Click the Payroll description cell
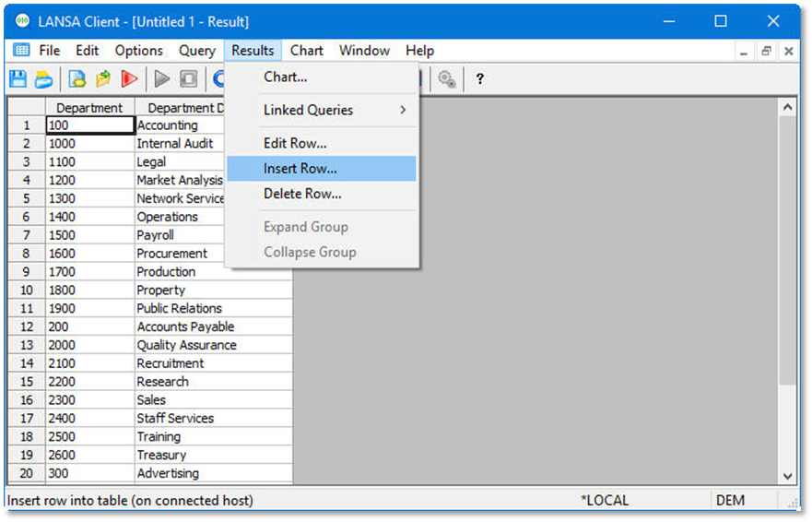 [x=180, y=235]
